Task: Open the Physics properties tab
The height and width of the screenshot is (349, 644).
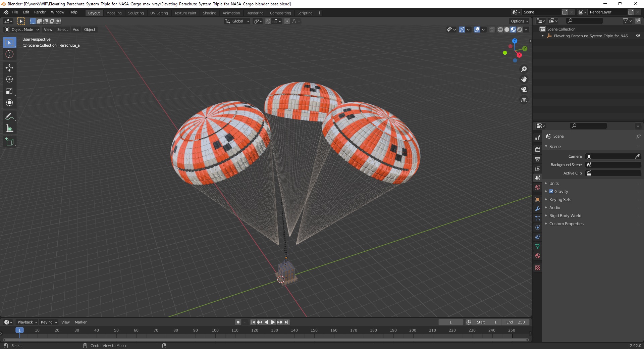Action: [538, 228]
